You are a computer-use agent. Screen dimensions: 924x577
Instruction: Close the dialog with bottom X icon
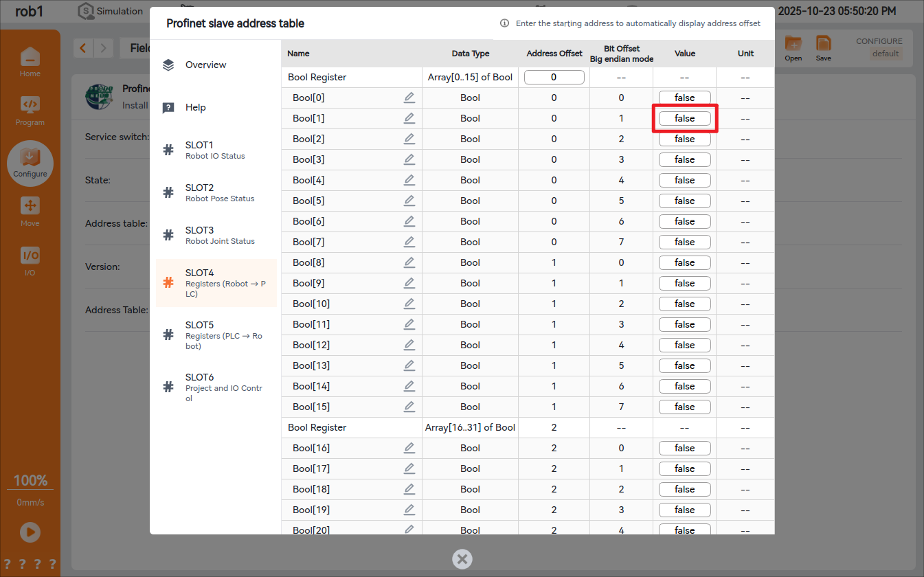pos(462,559)
